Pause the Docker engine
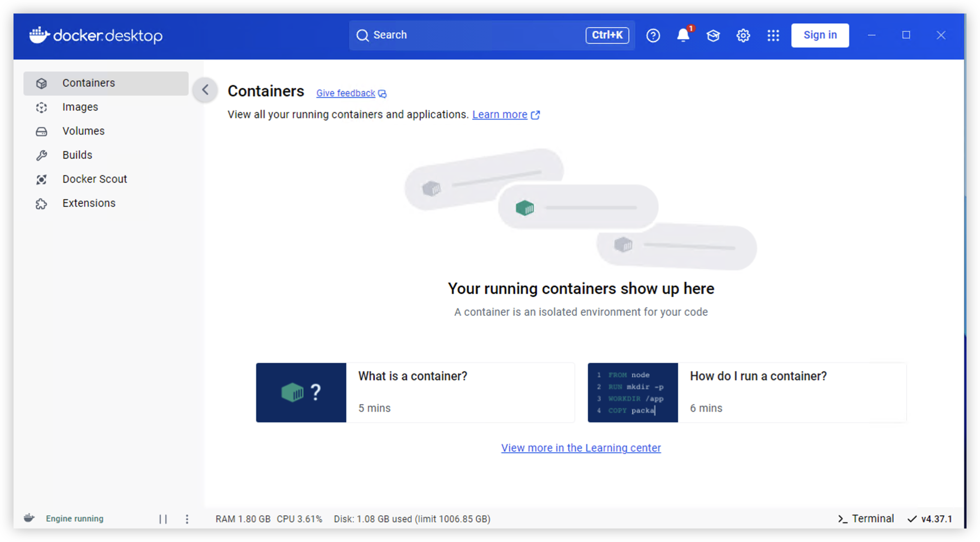Image resolution: width=980 pixels, height=542 pixels. [163, 519]
